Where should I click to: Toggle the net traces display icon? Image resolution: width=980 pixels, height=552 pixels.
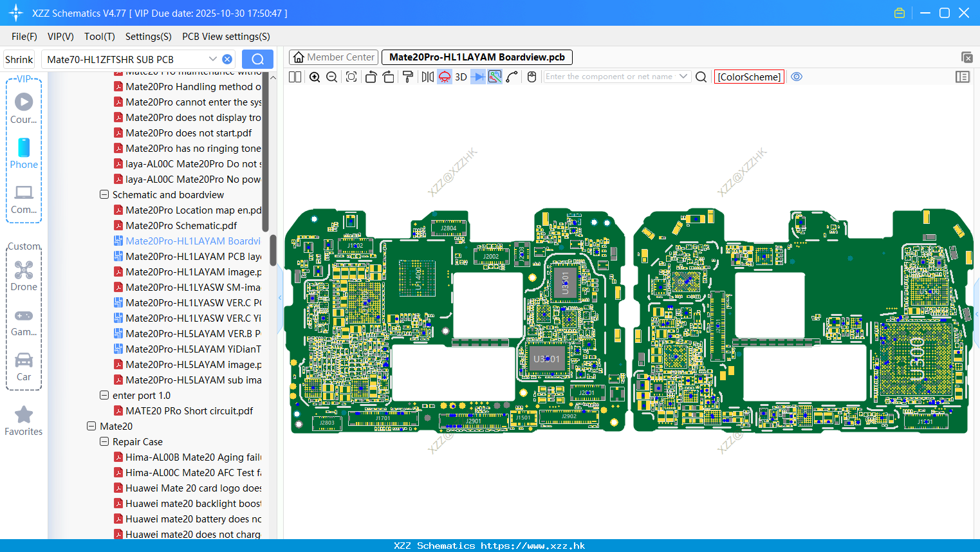495,77
